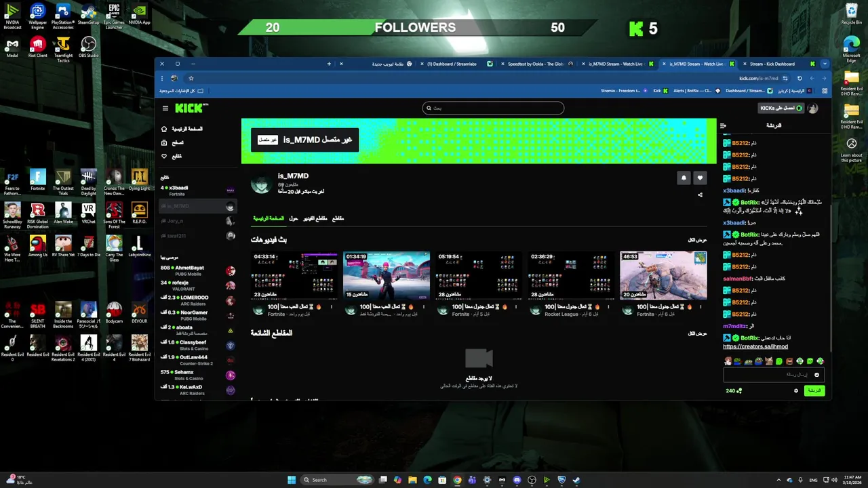
Task: Switch to the حول about channel tab
Action: 294,218
